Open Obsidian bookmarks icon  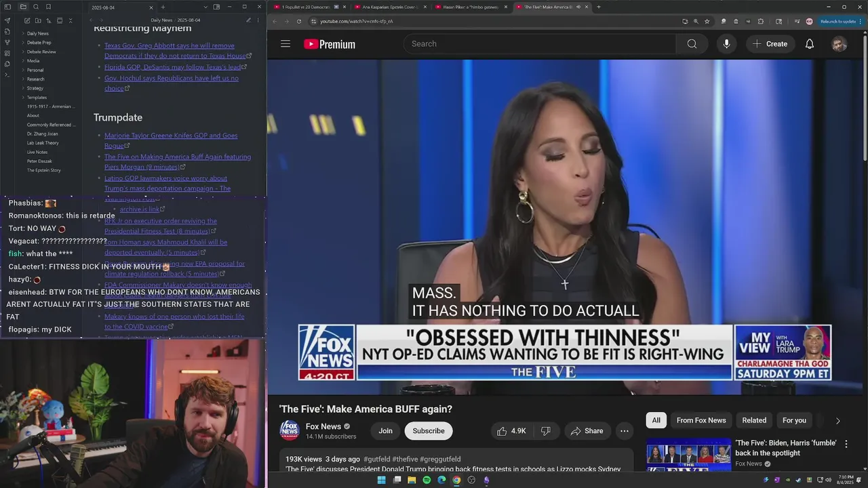(x=48, y=7)
